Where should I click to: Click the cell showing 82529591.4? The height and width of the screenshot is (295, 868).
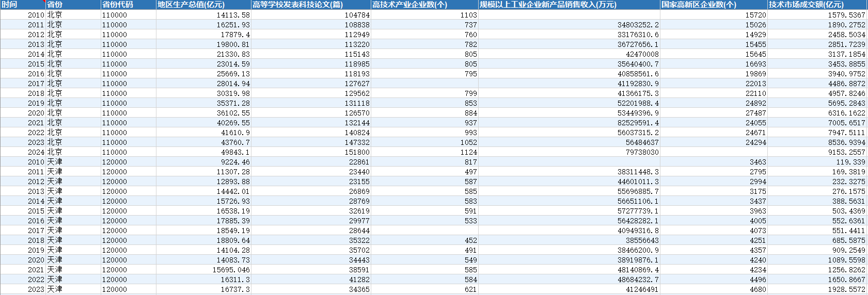pos(569,123)
